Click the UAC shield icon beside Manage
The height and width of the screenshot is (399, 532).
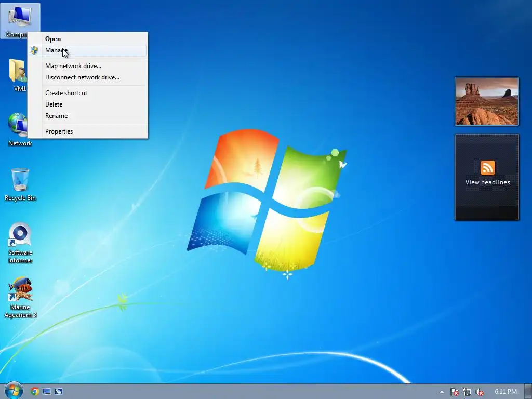tap(34, 50)
